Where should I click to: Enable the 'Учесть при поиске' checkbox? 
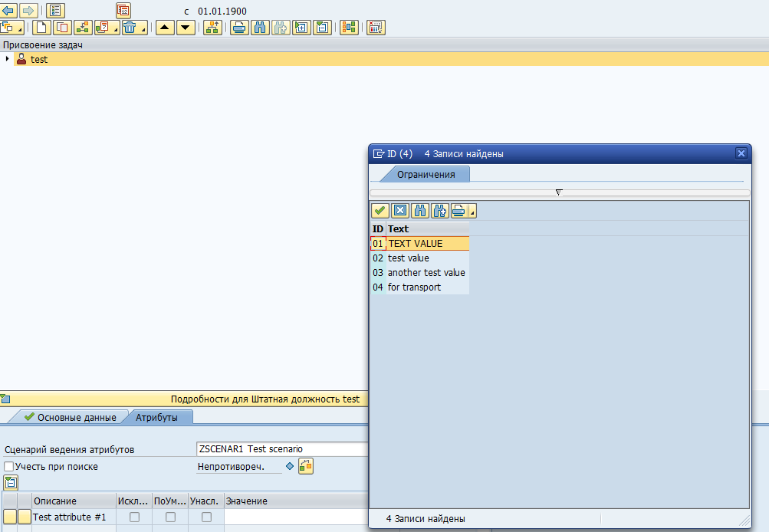(9, 466)
